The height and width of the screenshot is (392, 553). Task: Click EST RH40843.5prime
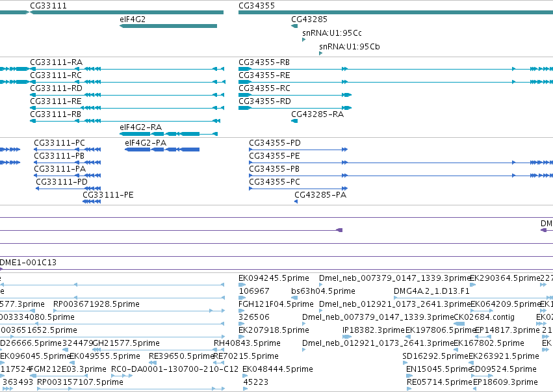[x=218, y=350]
